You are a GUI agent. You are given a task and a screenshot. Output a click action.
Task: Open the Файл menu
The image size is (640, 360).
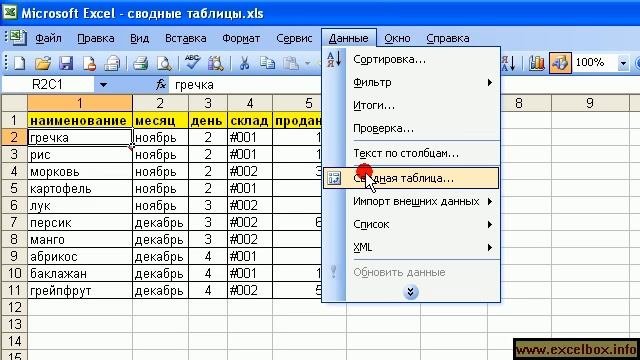pyautogui.click(x=48, y=38)
